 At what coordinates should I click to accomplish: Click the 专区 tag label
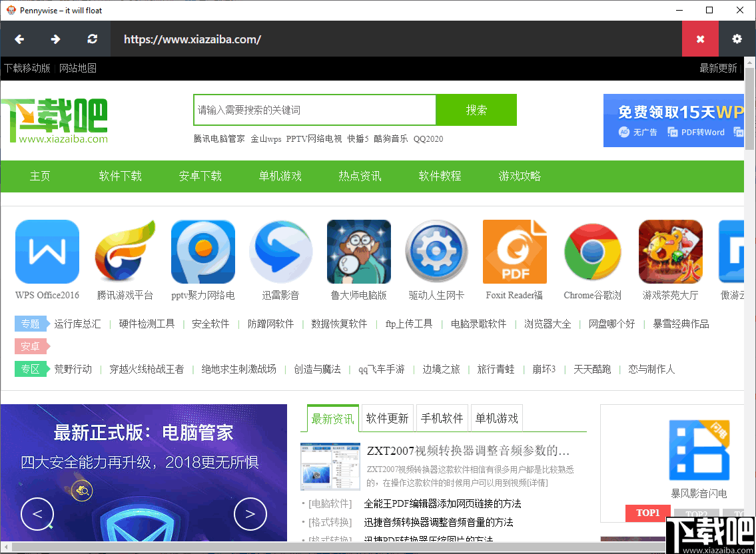coord(32,369)
